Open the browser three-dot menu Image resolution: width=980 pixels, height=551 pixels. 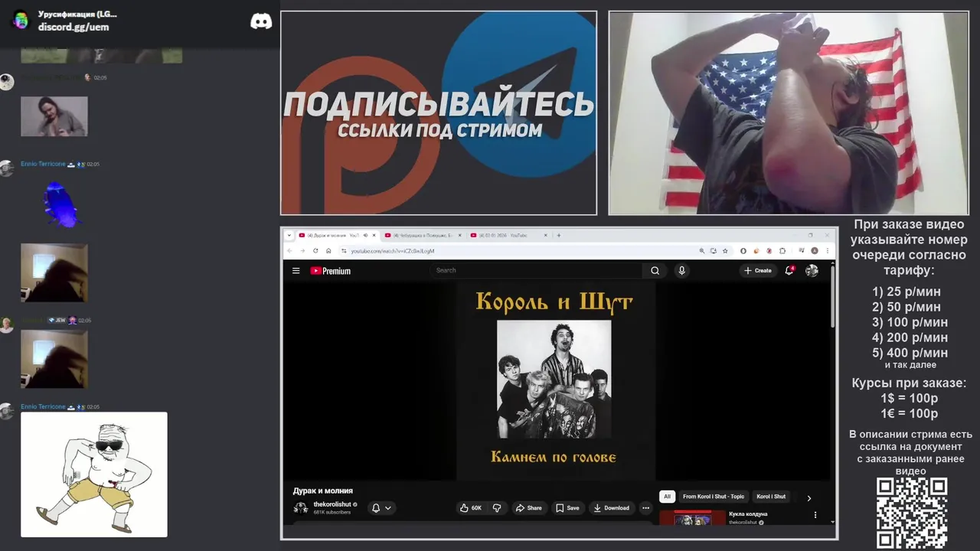[x=828, y=250]
